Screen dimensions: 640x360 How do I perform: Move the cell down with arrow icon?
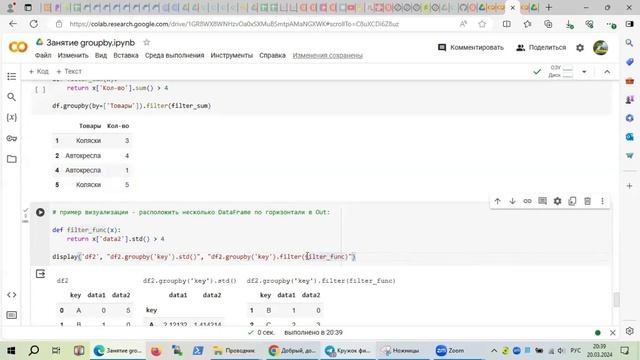tap(512, 201)
